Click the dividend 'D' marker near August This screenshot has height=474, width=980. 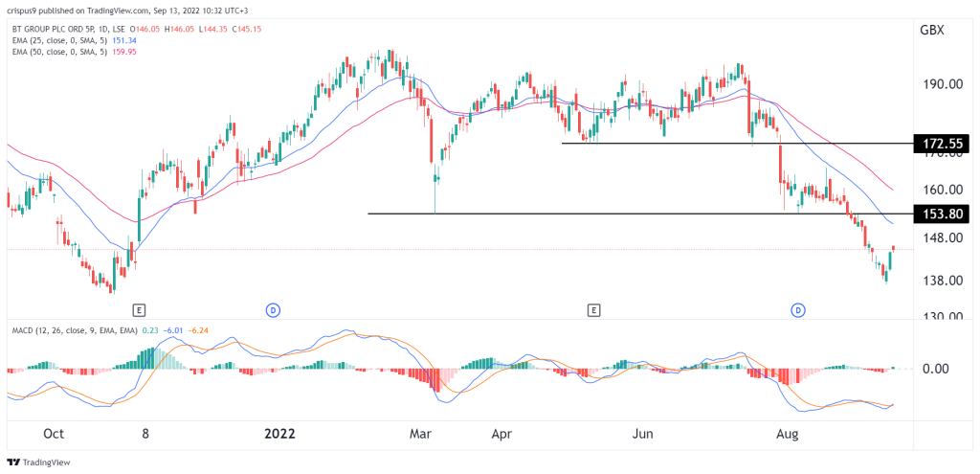[x=797, y=310]
